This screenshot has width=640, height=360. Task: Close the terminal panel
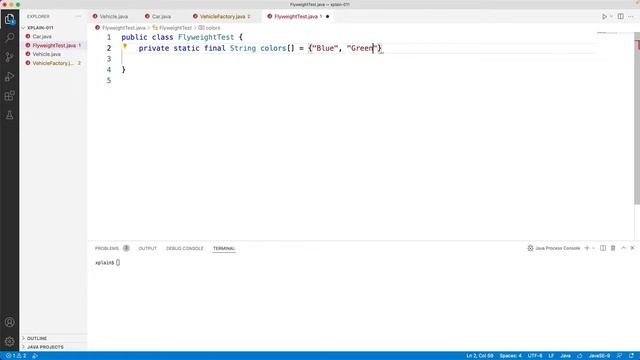coord(632,248)
